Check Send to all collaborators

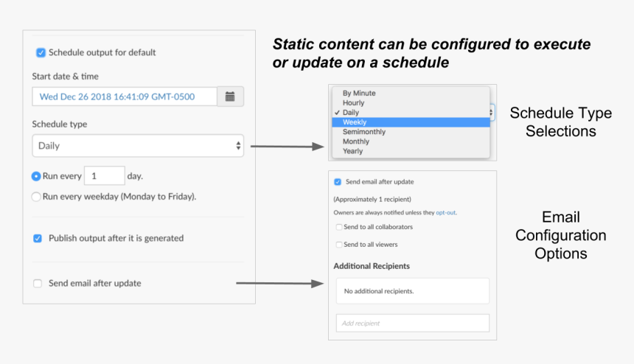(338, 227)
